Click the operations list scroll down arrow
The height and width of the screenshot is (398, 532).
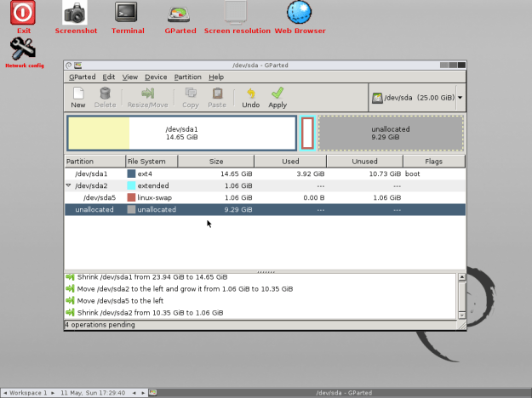(x=461, y=316)
